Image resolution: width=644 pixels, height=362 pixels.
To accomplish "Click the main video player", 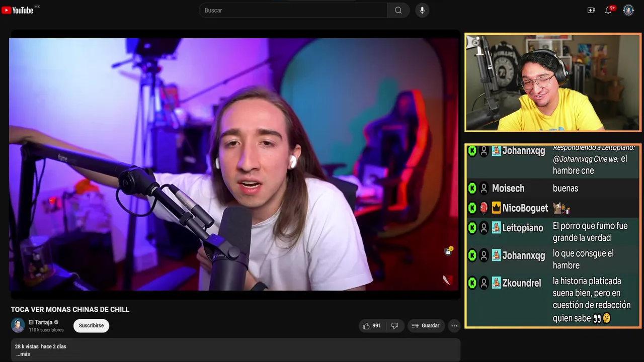I will point(234,164).
